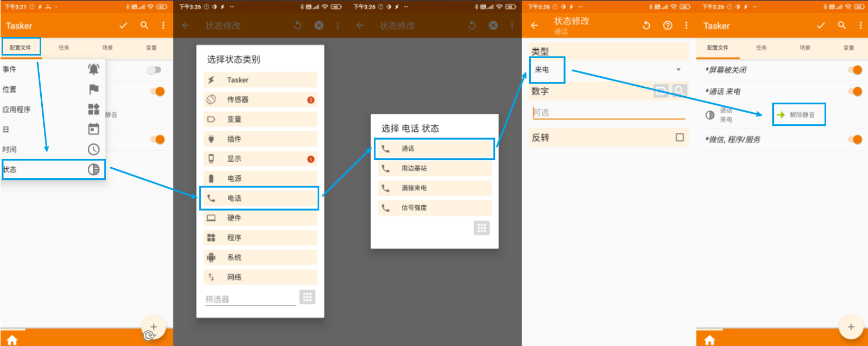The width and height of the screenshot is (868, 346).
Task: Select 程序 row in 选择状态类别 dialog
Action: pos(260,238)
